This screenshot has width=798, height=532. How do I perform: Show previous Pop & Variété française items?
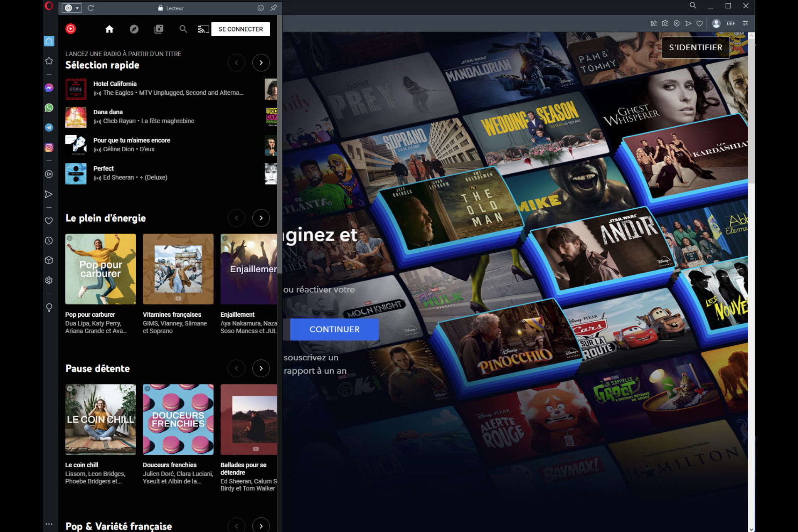(x=236, y=525)
